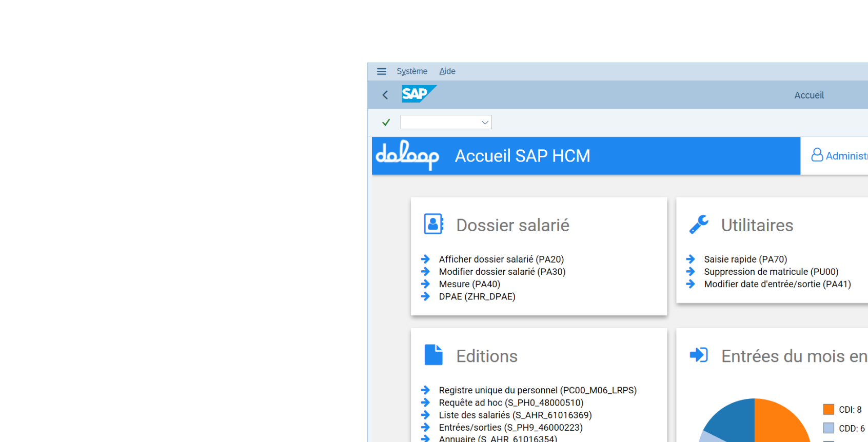
Task: Open Afficher dossier salarié (PA20)
Action: (x=501, y=259)
